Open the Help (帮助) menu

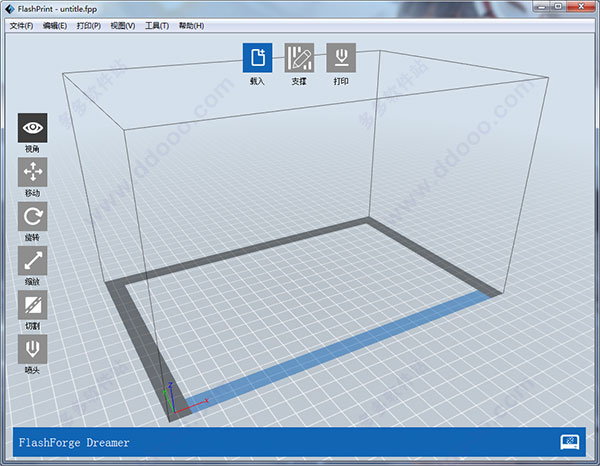191,26
